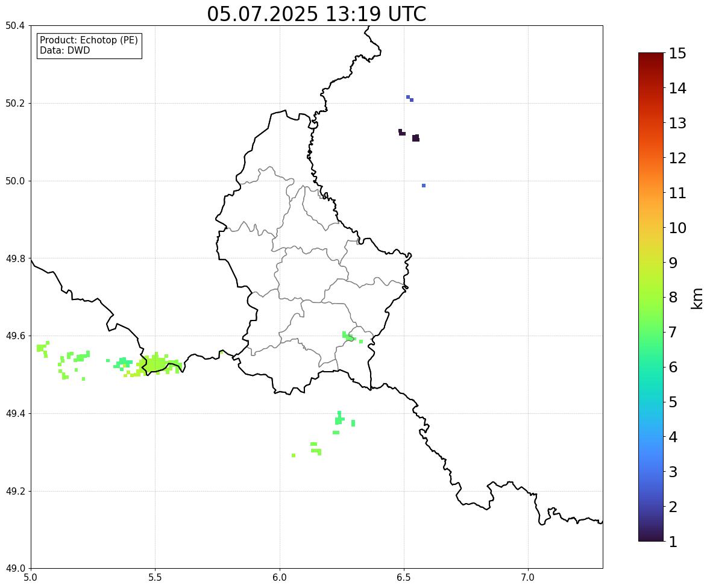Click the colorbar tick label 1
710x588 pixels.
[673, 542]
